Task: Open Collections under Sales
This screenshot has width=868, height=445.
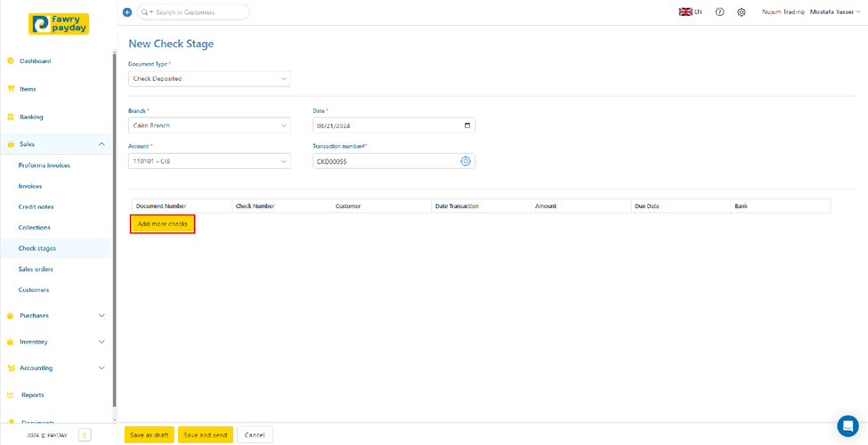Action: click(34, 228)
